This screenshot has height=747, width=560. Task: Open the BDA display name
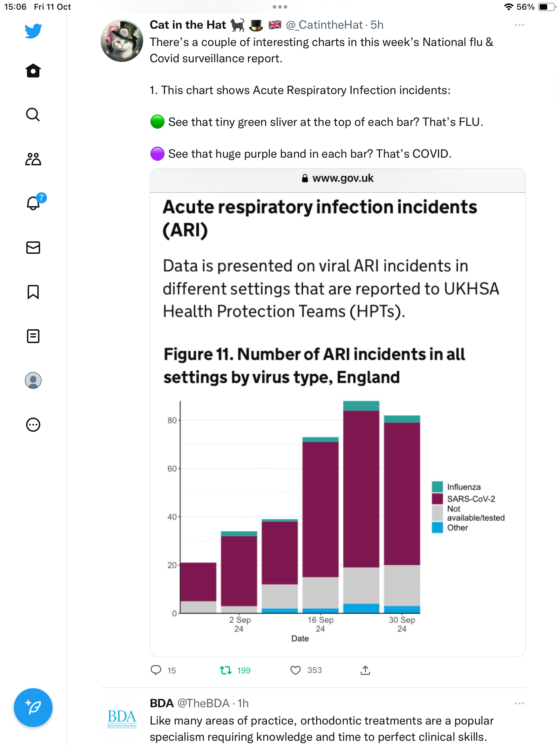pyautogui.click(x=161, y=703)
